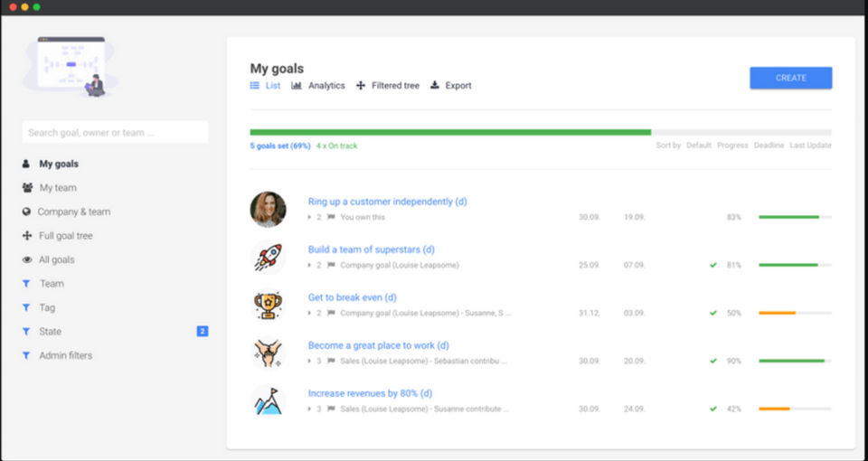Expand sub-goals of Get to break even
The image size is (868, 461).
309,313
